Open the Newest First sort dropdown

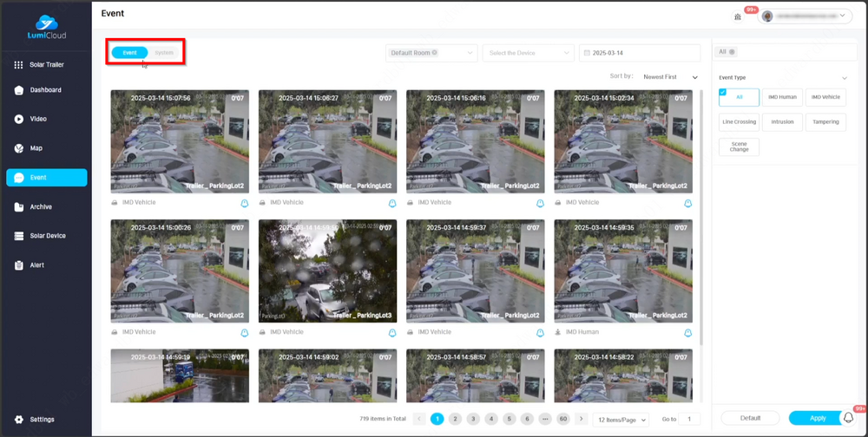[x=670, y=77]
